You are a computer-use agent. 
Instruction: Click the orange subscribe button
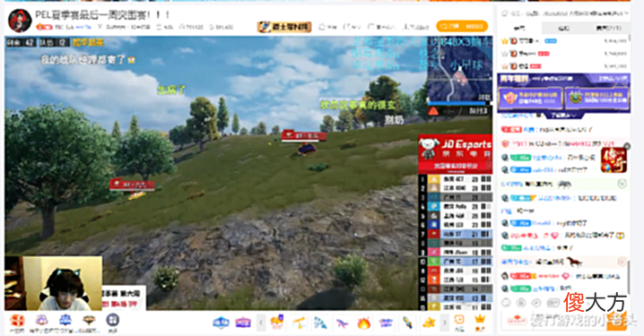462,26
